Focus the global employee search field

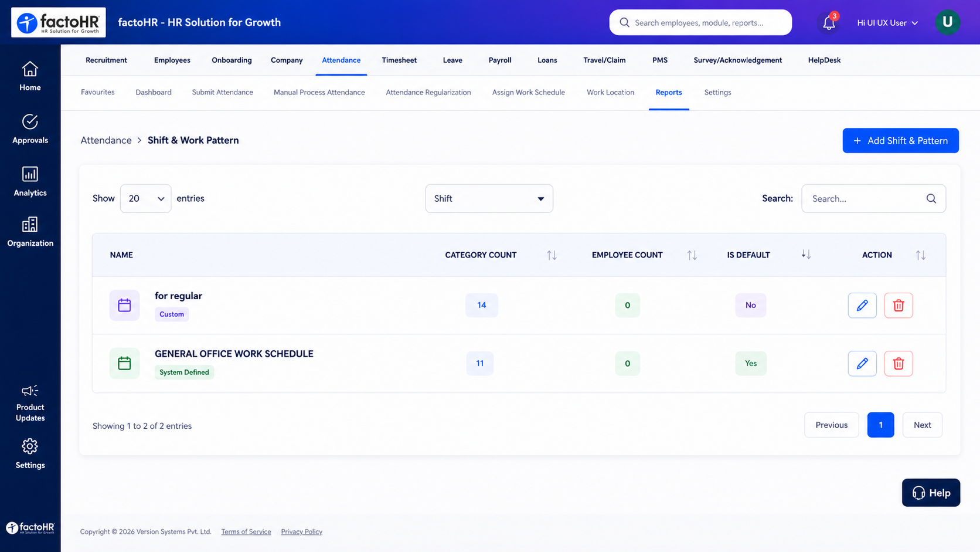tap(700, 22)
